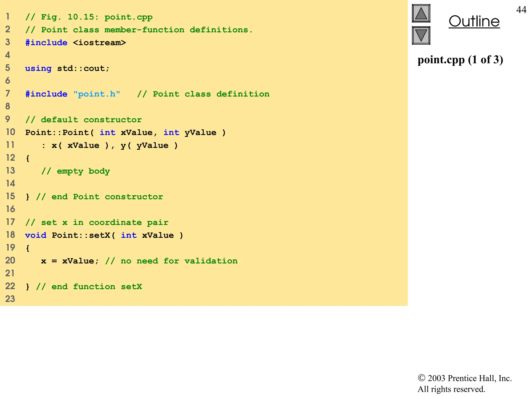Click the #include iostream line
The height and width of the screenshot is (399, 532).
[x=75, y=43]
